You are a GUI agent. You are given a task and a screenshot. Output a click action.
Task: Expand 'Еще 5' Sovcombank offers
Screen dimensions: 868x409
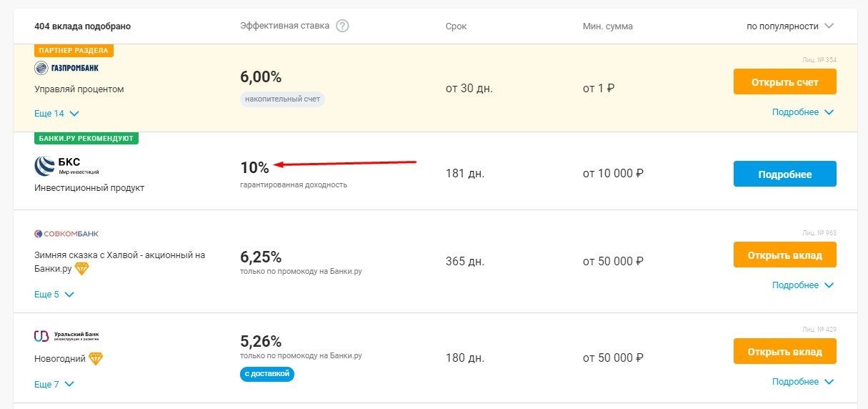[x=54, y=295]
